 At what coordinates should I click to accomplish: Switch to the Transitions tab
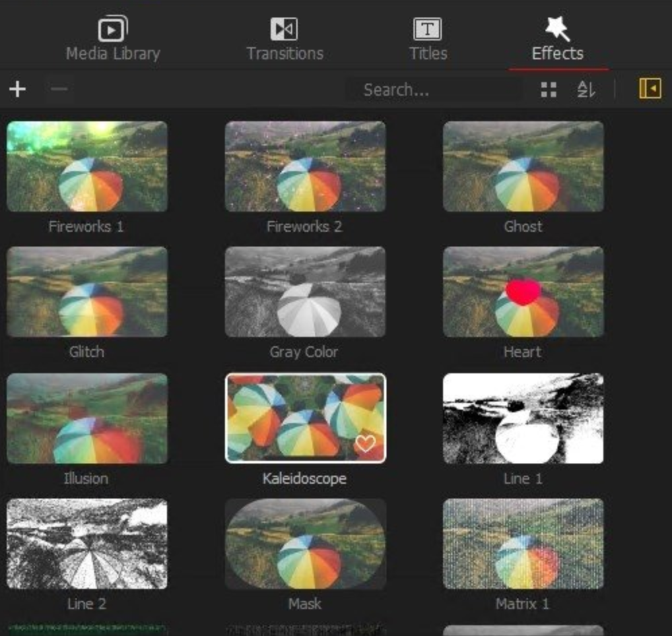tap(284, 40)
